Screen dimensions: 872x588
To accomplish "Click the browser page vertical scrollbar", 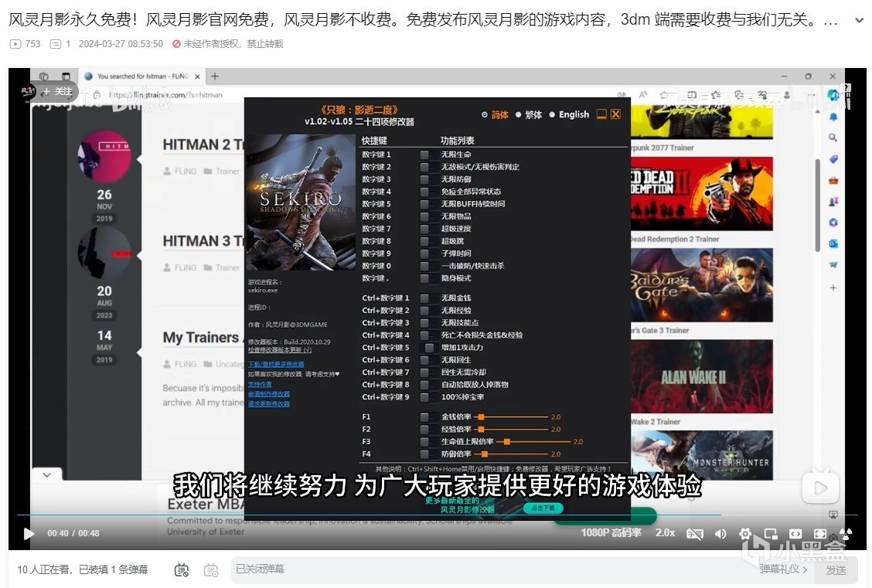I will point(818,206).
